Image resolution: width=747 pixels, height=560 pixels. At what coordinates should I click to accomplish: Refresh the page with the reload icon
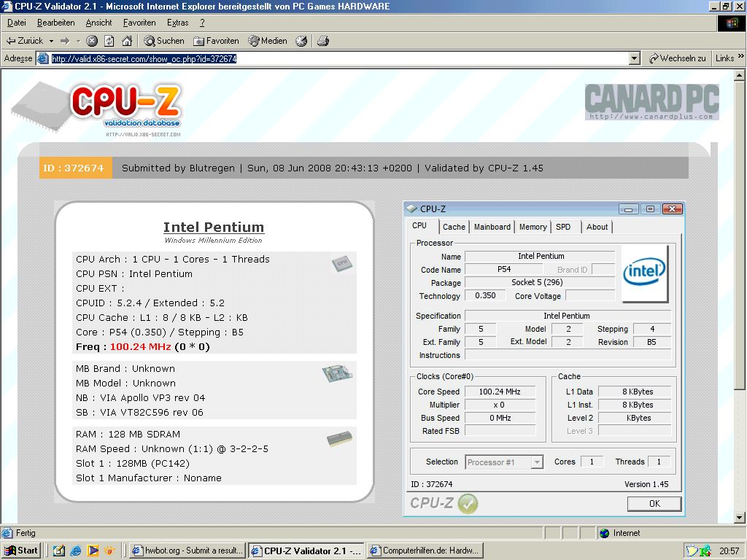tap(109, 41)
